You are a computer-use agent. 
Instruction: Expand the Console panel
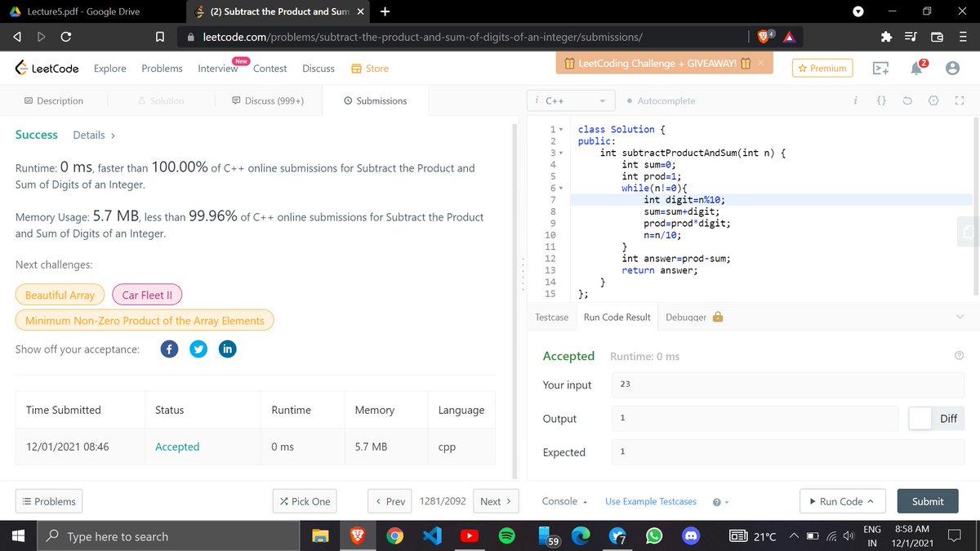point(564,501)
